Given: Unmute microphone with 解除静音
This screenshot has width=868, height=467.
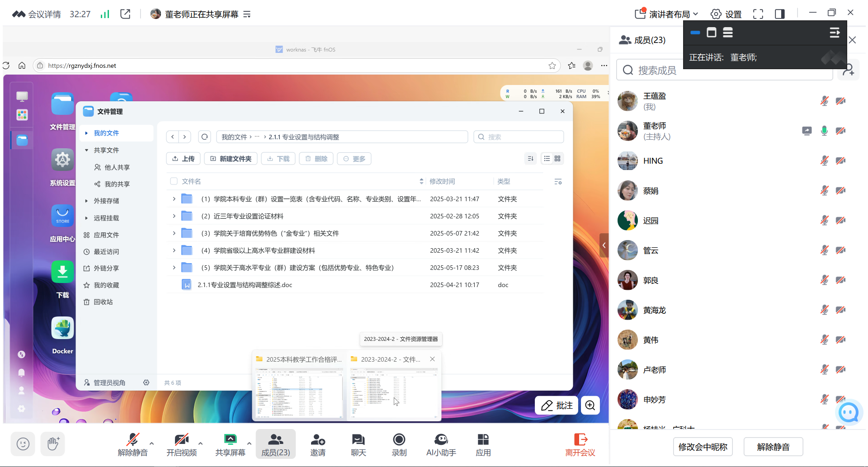Looking at the screenshot, I should (133, 444).
